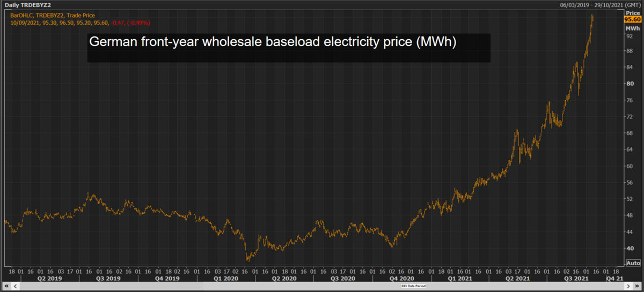
Task: Click the BarOHLC, TRDEBYZ2, Trade Price legend
Action: pos(53,16)
